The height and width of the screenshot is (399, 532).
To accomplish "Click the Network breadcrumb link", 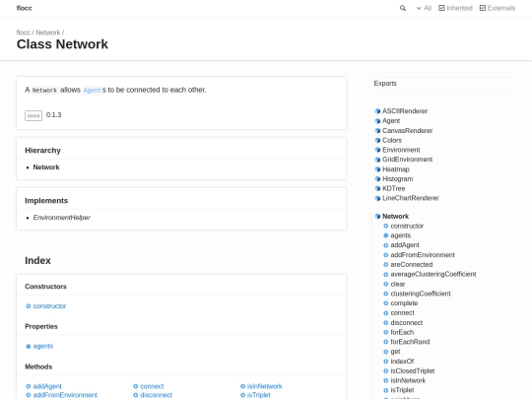I will coord(48,33).
